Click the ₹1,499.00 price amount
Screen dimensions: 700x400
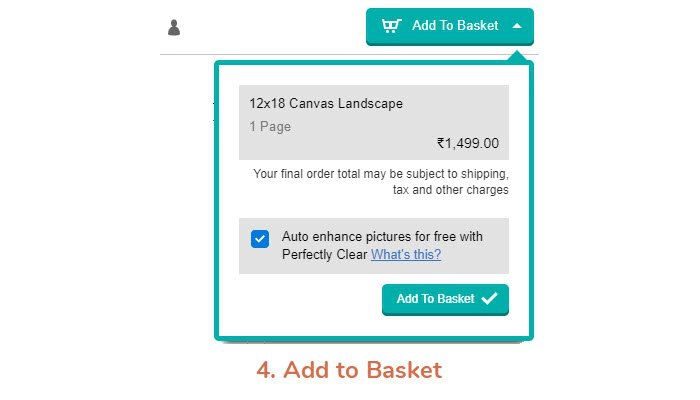tap(467, 143)
